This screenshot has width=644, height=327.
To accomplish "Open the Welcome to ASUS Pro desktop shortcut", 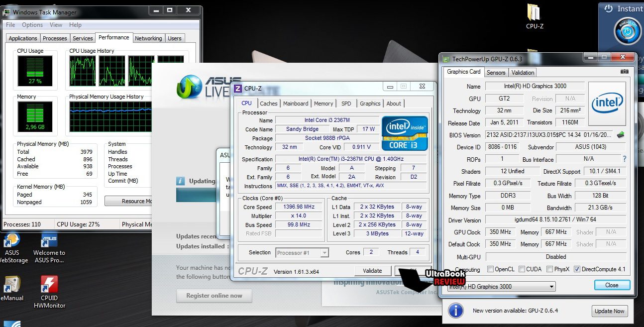I will (49, 248).
